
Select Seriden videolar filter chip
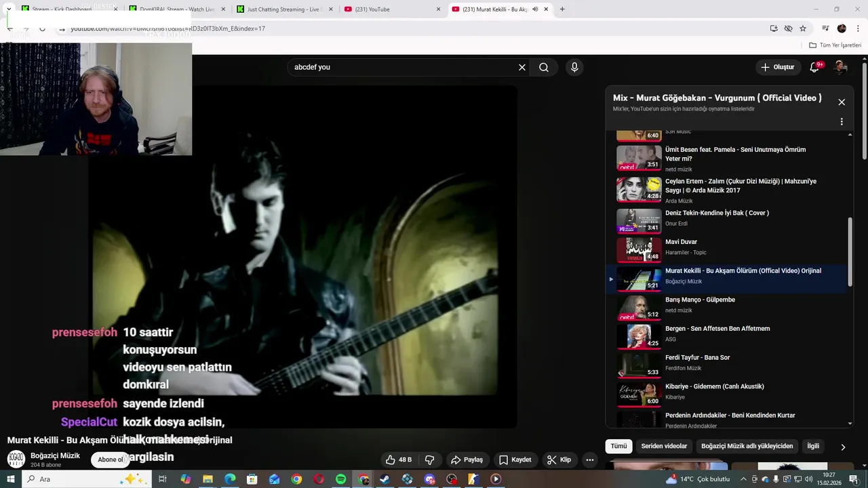coord(664,446)
